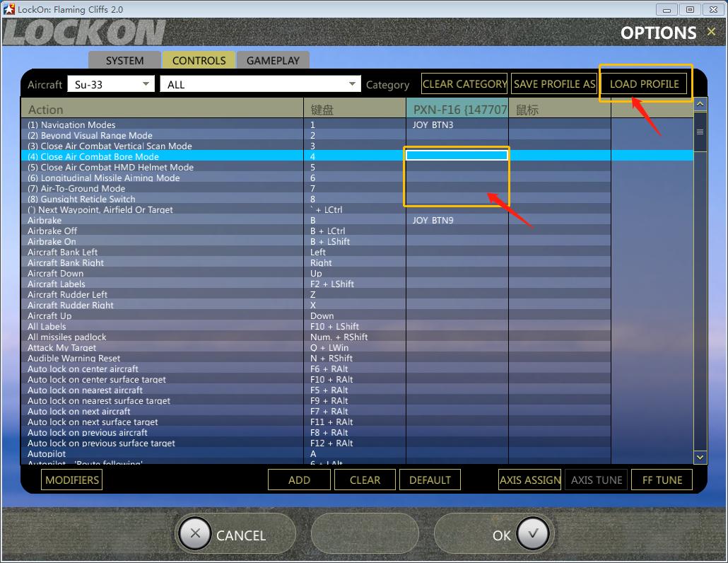
Task: Open FF TUNE settings
Action: 662,480
